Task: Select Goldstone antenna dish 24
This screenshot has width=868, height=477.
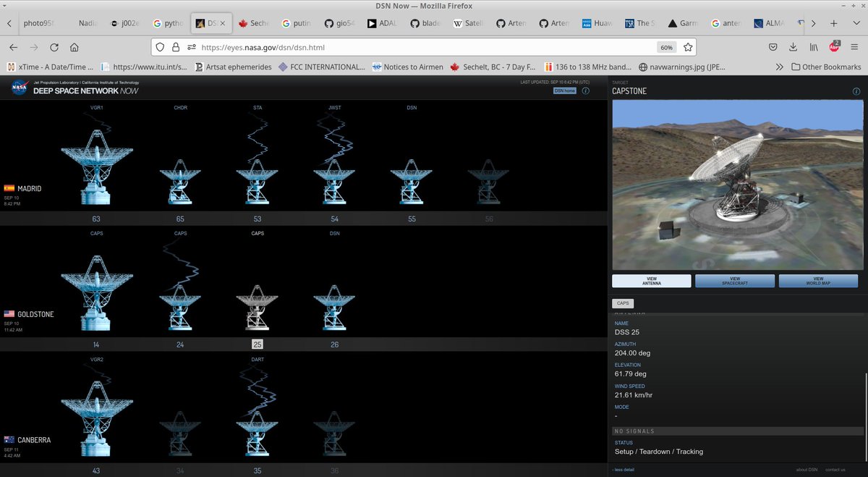Action: tap(180, 308)
